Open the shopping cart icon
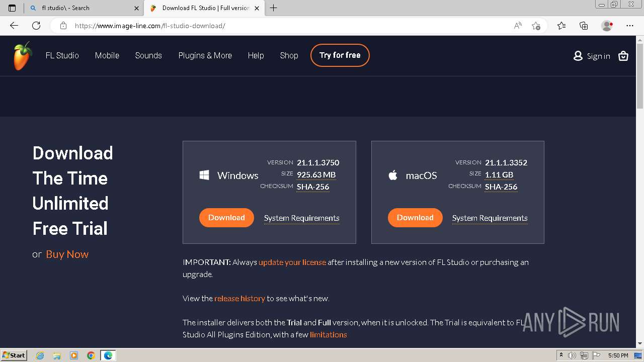 click(x=623, y=56)
